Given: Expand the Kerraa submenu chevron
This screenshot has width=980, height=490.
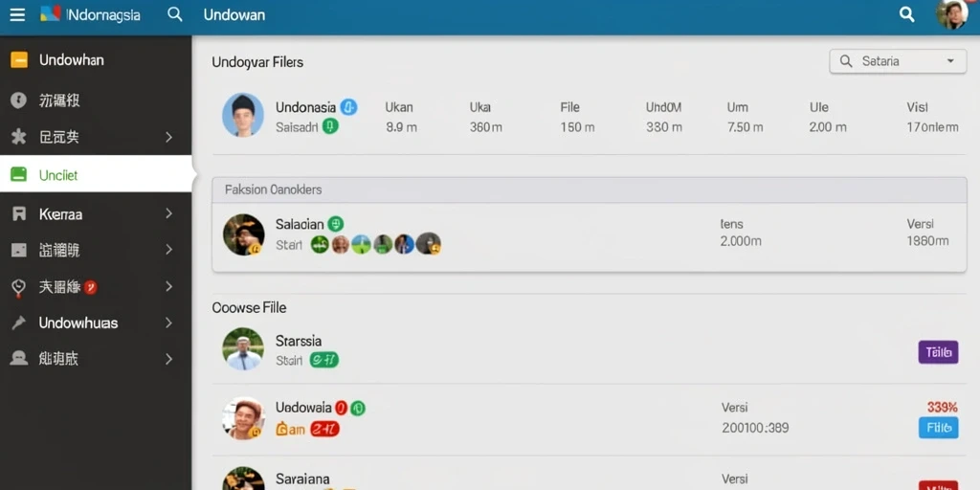Looking at the screenshot, I should click(x=168, y=213).
